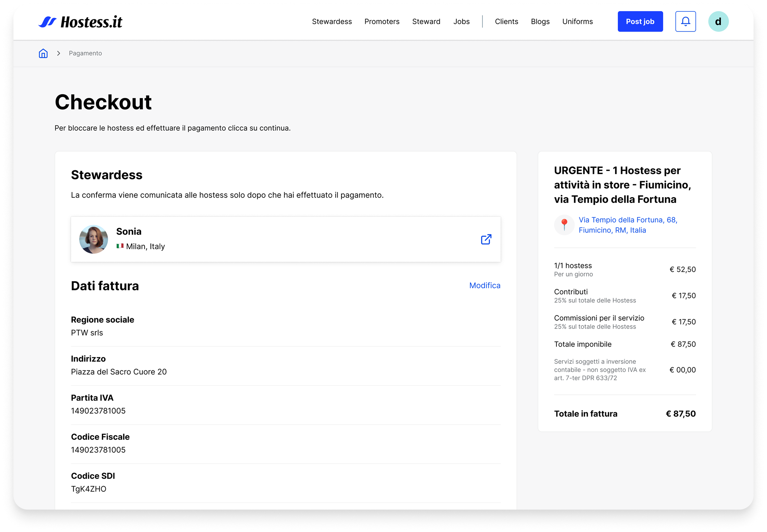Click Sonia's profile photo

point(93,239)
